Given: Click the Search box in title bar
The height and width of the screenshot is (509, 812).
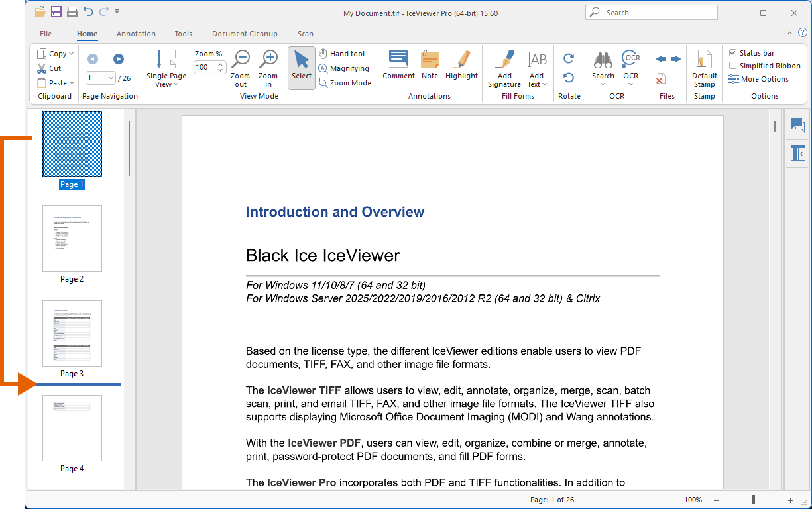Looking at the screenshot, I should pyautogui.click(x=652, y=13).
